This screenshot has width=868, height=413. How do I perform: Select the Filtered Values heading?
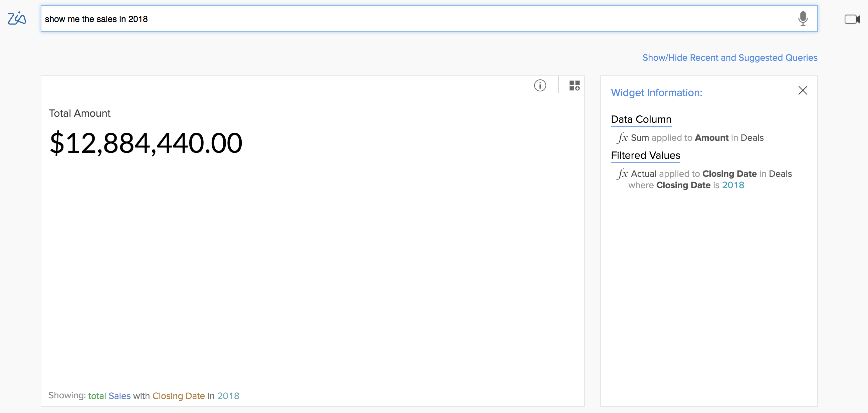click(x=645, y=155)
